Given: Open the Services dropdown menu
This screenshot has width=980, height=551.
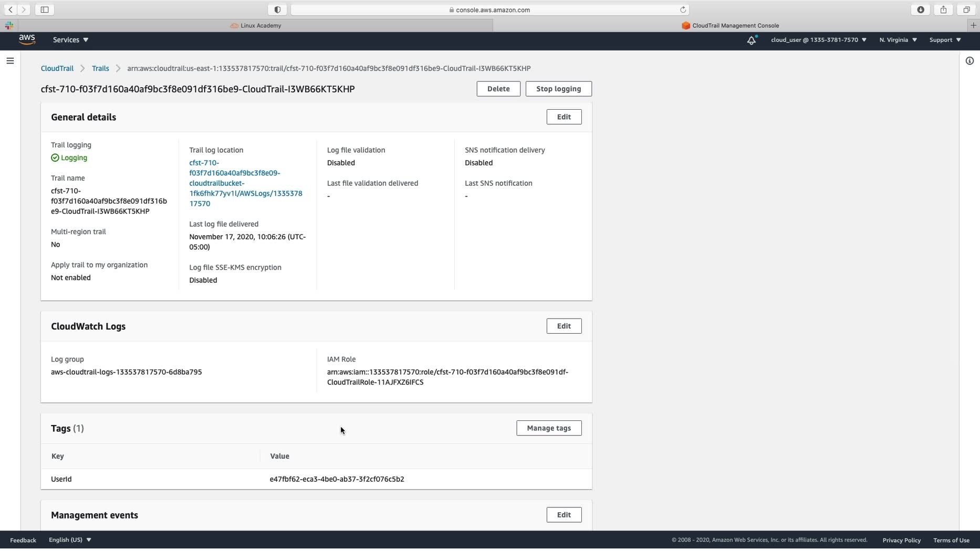Looking at the screenshot, I should pyautogui.click(x=71, y=40).
